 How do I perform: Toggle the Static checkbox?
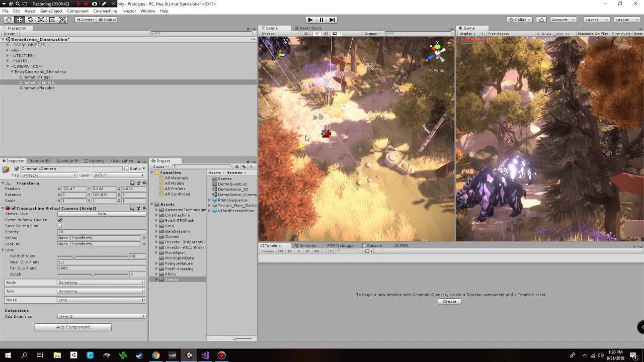(x=127, y=169)
